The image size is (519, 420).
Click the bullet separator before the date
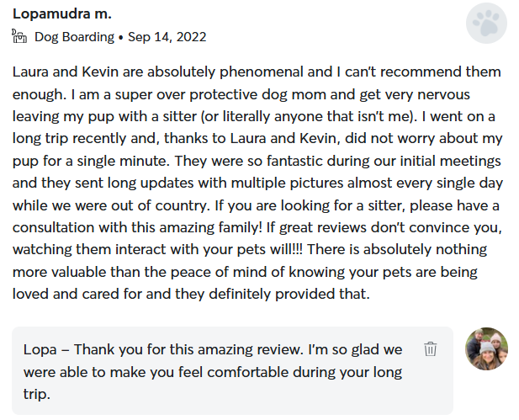(x=121, y=38)
